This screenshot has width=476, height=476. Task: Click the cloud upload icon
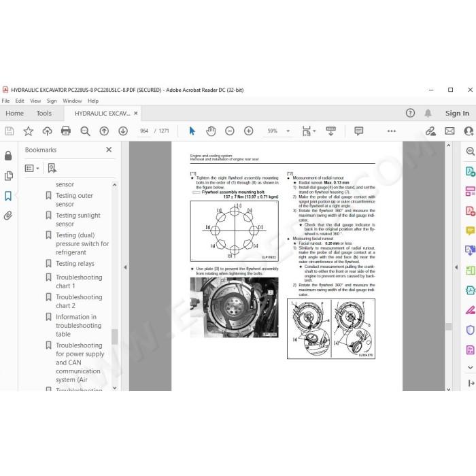pos(47,131)
